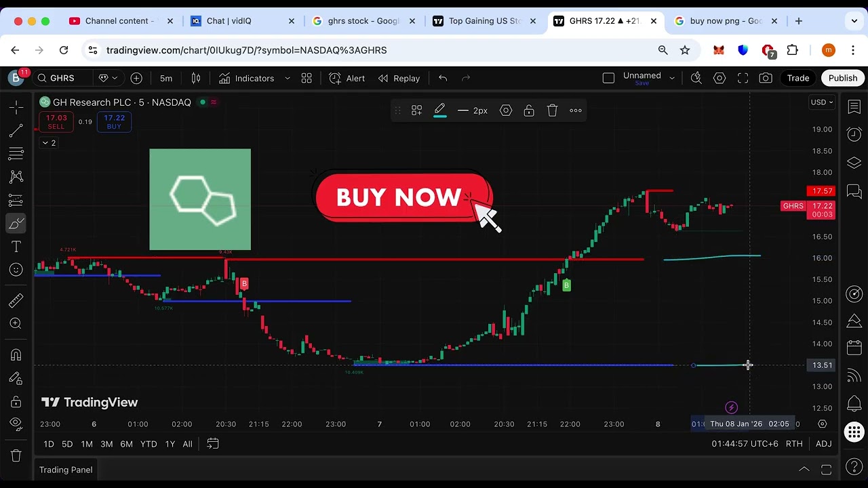Select the Text annotation tool
Viewport: 868px width, 488px height.
[x=16, y=247]
